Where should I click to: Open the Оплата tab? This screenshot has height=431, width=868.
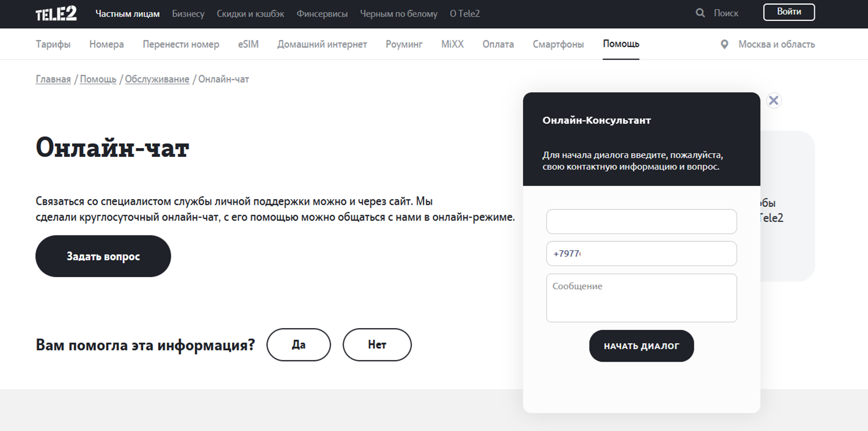coord(498,44)
